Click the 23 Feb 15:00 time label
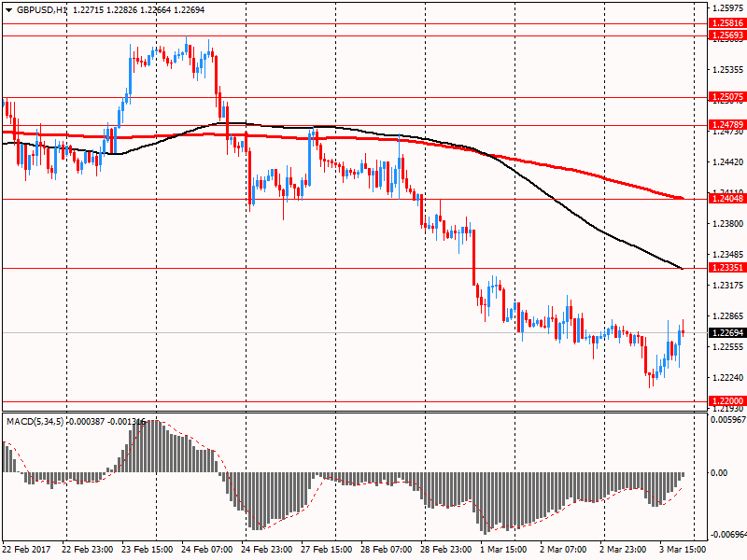Viewport: 747px width, 560px height. [x=148, y=550]
